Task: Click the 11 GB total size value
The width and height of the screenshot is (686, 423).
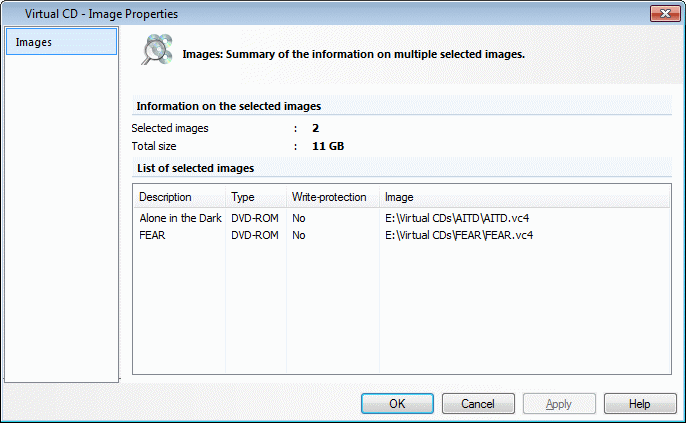Action: click(327, 146)
